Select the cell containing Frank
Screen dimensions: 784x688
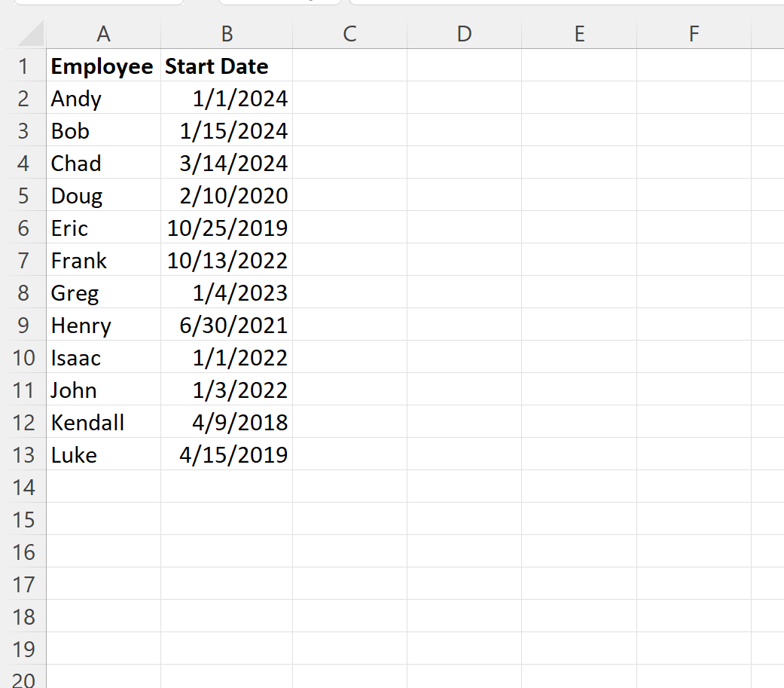tap(103, 261)
